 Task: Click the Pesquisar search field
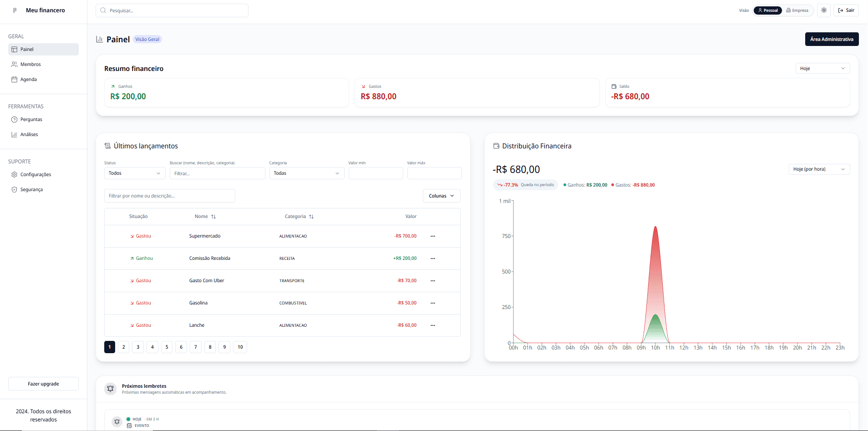pos(172,10)
